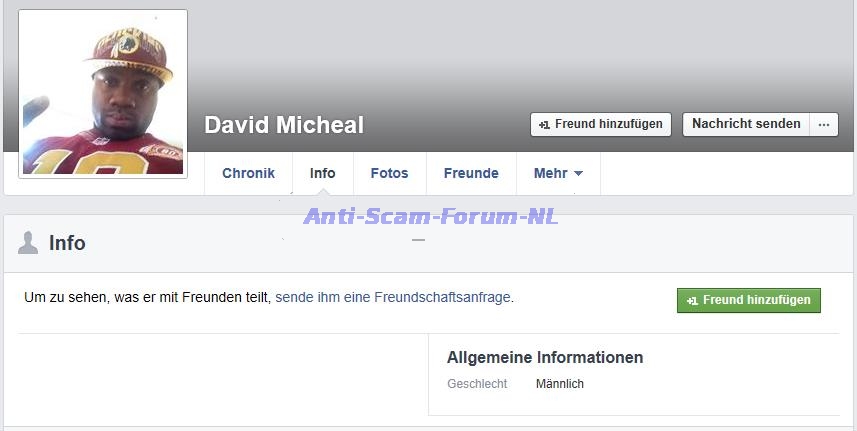Viewport: 857px width, 431px height.
Task: Click the add-friend icon in the grey header button
Action: coord(544,125)
